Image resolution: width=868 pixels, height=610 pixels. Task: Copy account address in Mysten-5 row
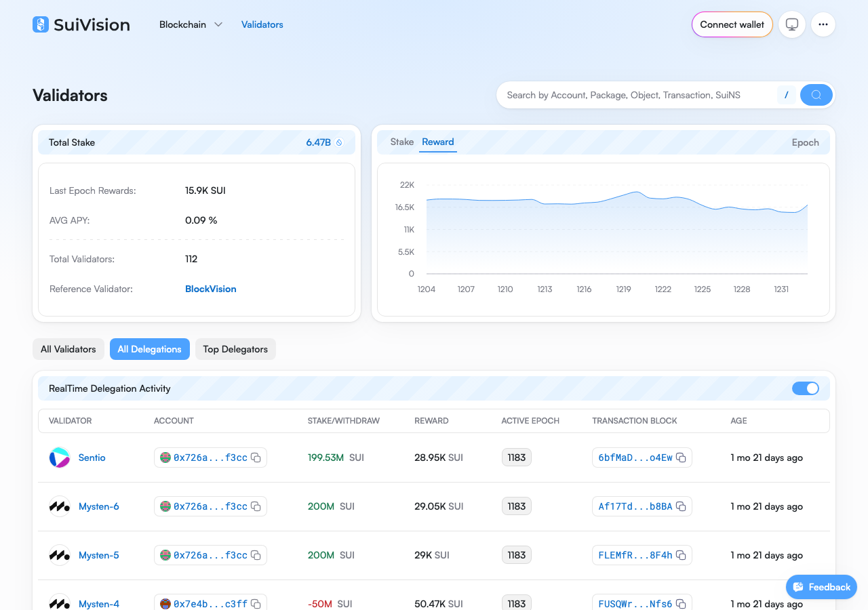tap(256, 555)
